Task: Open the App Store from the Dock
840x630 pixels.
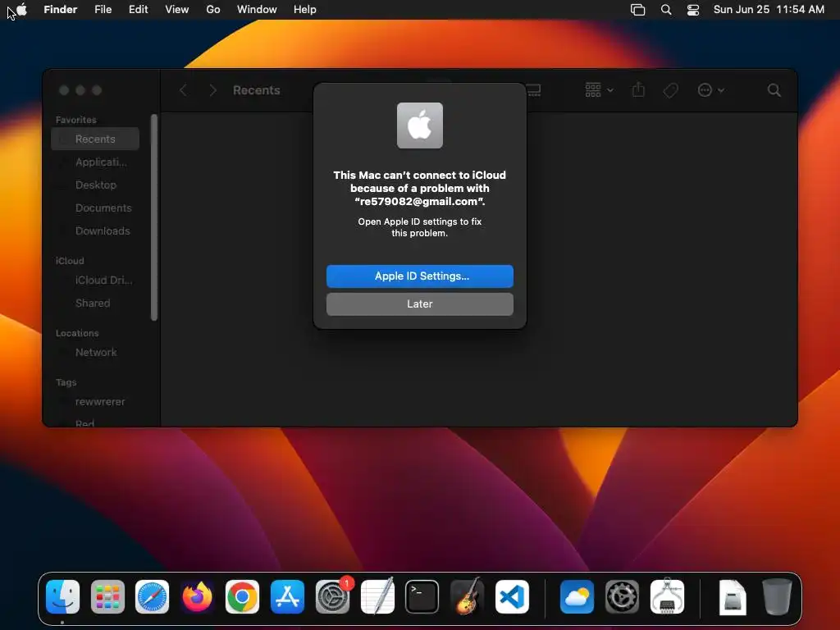Action: 287,597
